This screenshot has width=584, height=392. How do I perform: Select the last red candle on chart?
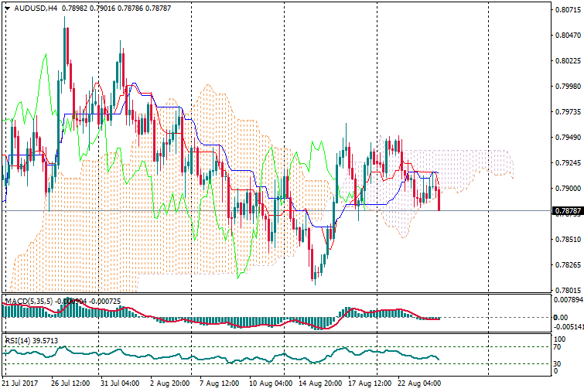[x=439, y=199]
